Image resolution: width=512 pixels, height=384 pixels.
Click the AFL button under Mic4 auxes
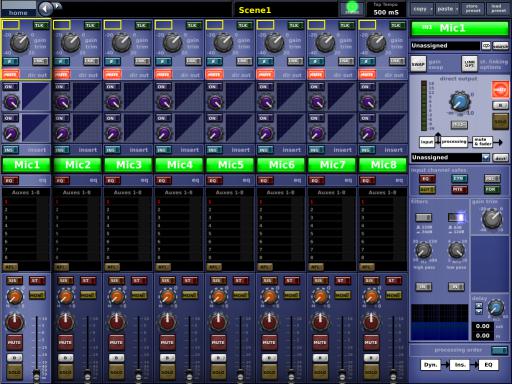(x=163, y=267)
